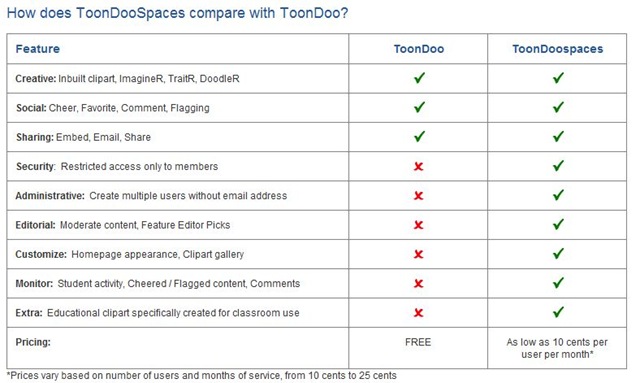Click green checkmark for Editorial under ToonDoospaces
Viewport: 640px width, 383px height.
(x=558, y=224)
